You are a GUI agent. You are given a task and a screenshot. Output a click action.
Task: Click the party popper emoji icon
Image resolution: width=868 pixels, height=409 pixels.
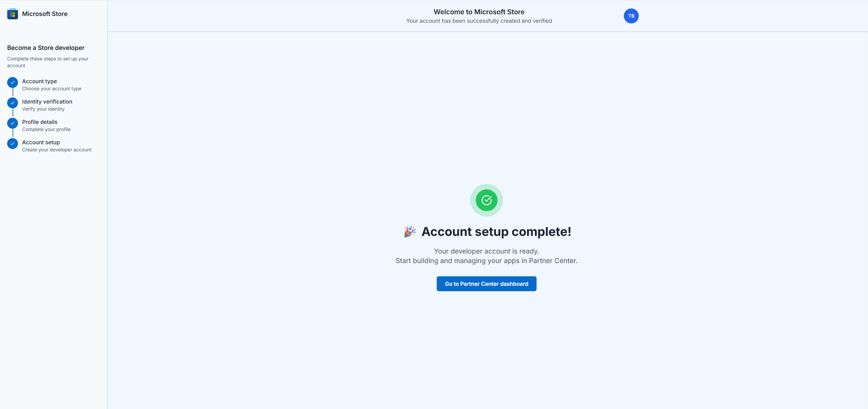pos(410,232)
